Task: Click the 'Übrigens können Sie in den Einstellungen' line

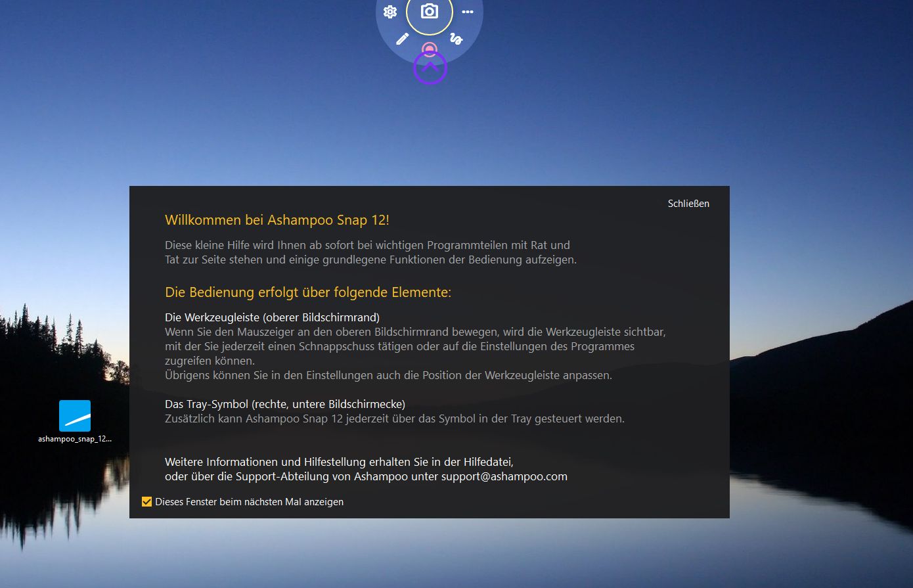Action: point(388,375)
